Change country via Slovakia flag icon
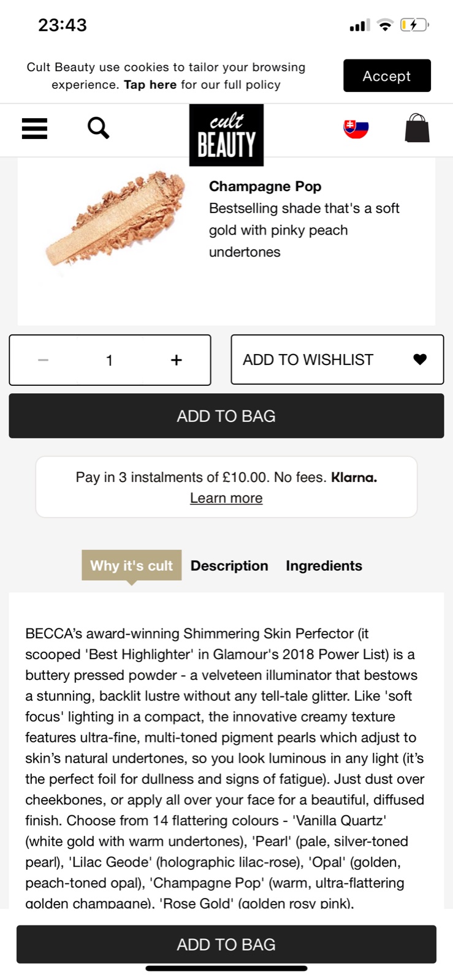453x980 pixels. pos(356,129)
